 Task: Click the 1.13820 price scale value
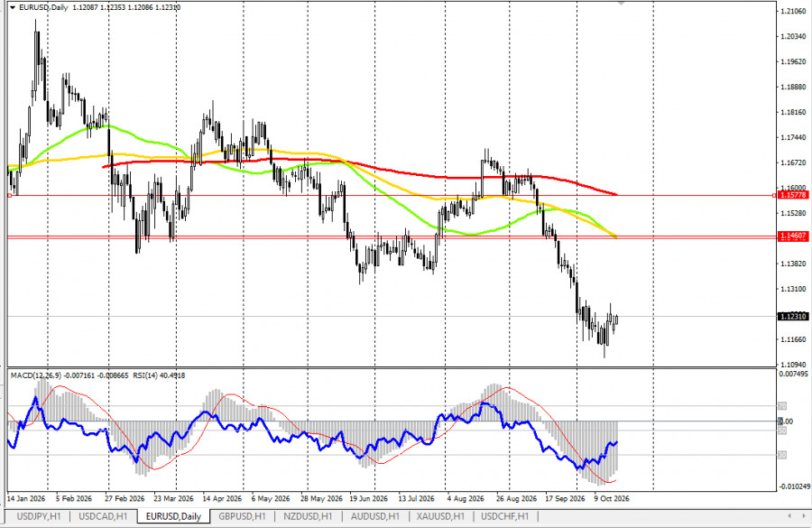coord(793,264)
